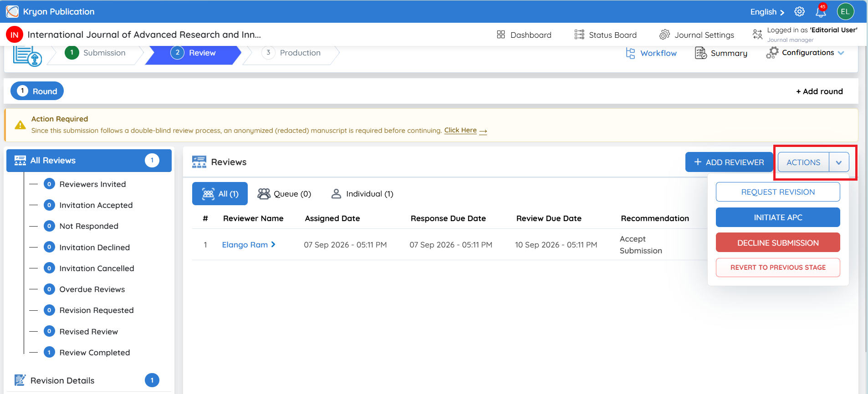Click INITIATE APC button
The width and height of the screenshot is (868, 394).
[778, 217]
